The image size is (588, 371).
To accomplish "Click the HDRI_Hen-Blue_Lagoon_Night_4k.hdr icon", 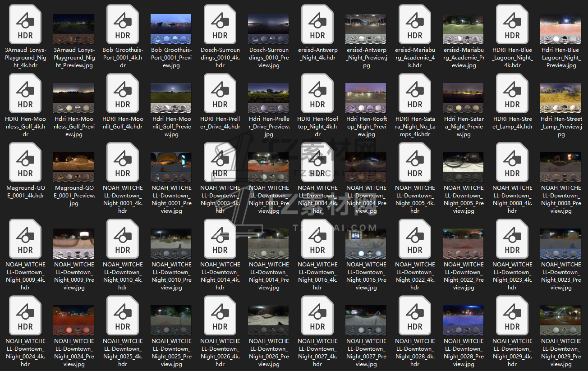I will click(x=512, y=24).
